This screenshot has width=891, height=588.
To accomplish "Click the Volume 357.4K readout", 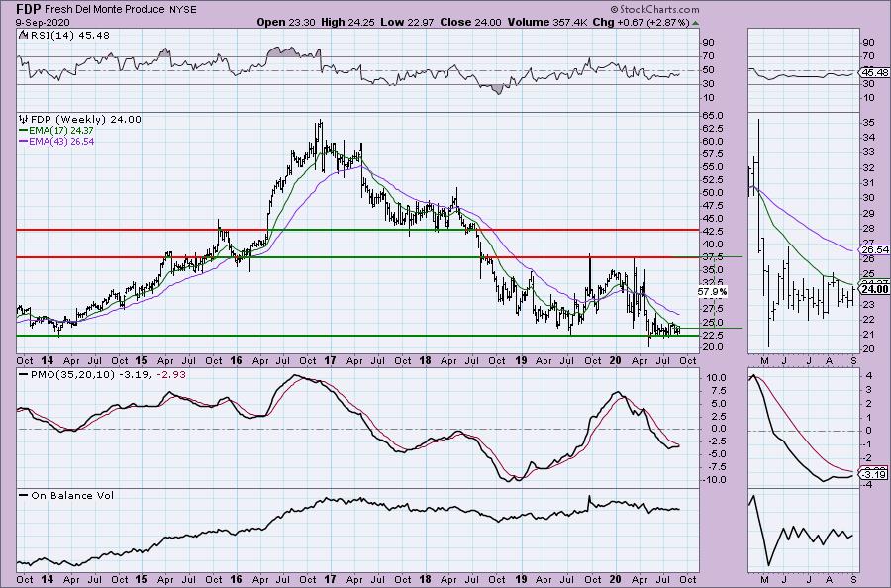I will 546,22.
